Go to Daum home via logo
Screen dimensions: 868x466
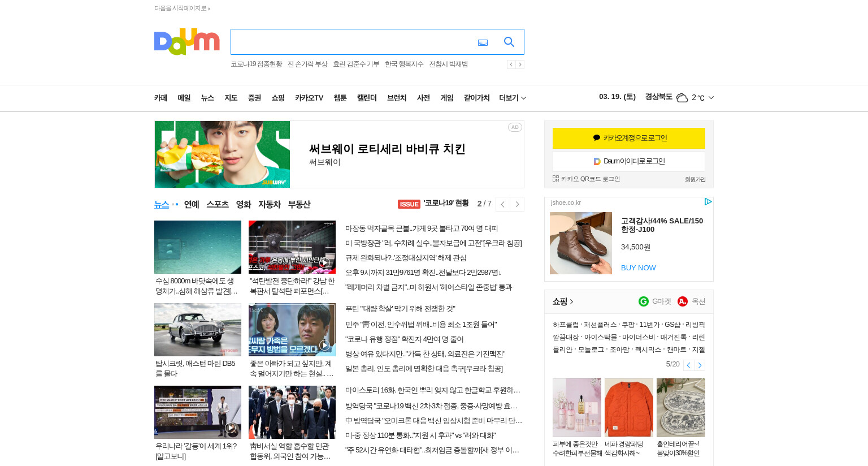click(x=186, y=42)
